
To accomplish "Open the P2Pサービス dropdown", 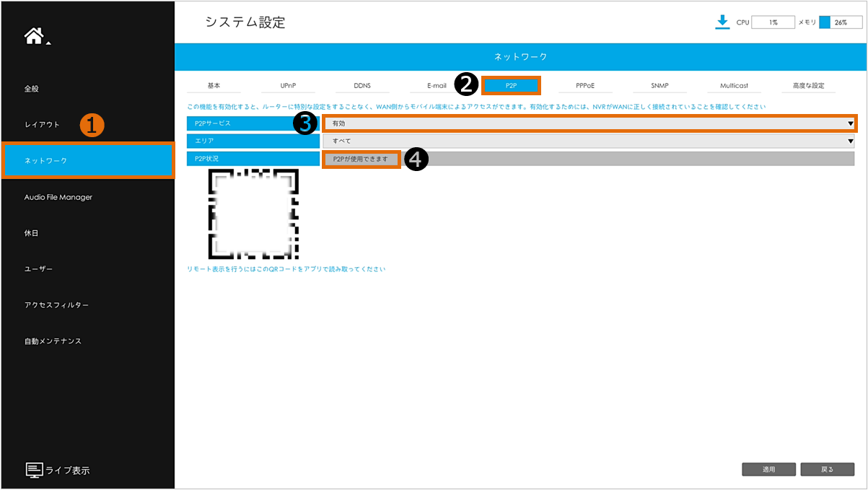I will [x=589, y=123].
